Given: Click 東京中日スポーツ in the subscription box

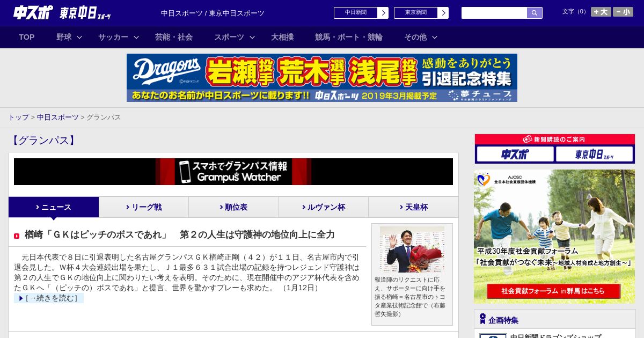Looking at the screenshot, I should (595, 155).
